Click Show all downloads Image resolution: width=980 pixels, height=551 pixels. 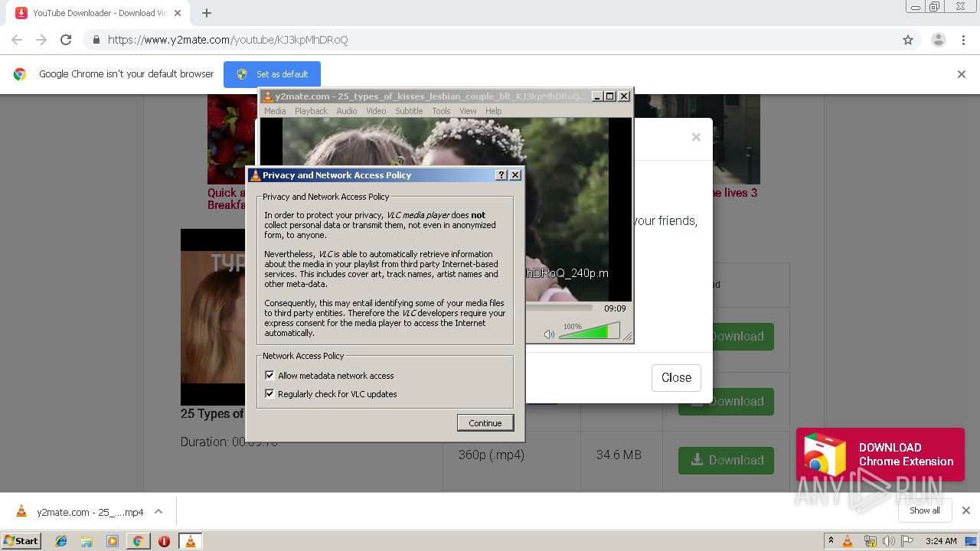[925, 510]
